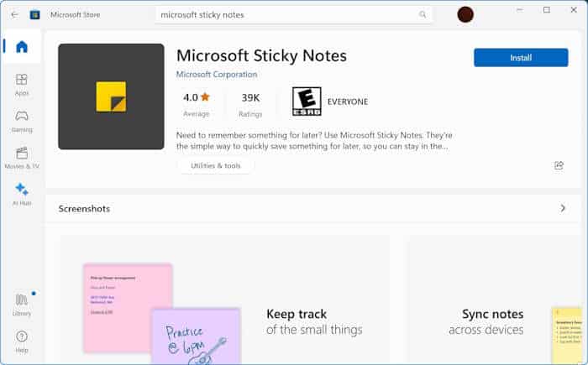Open Help in the sidebar
This screenshot has height=365, width=588.
tap(22, 342)
